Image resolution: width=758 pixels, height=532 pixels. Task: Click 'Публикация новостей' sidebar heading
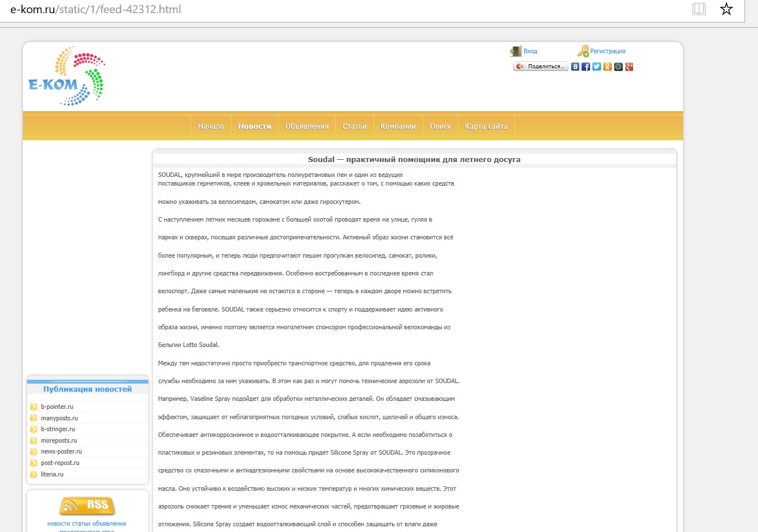88,389
